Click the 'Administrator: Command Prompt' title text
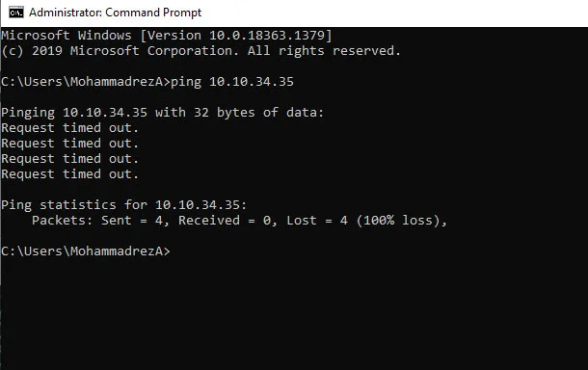 coord(115,13)
